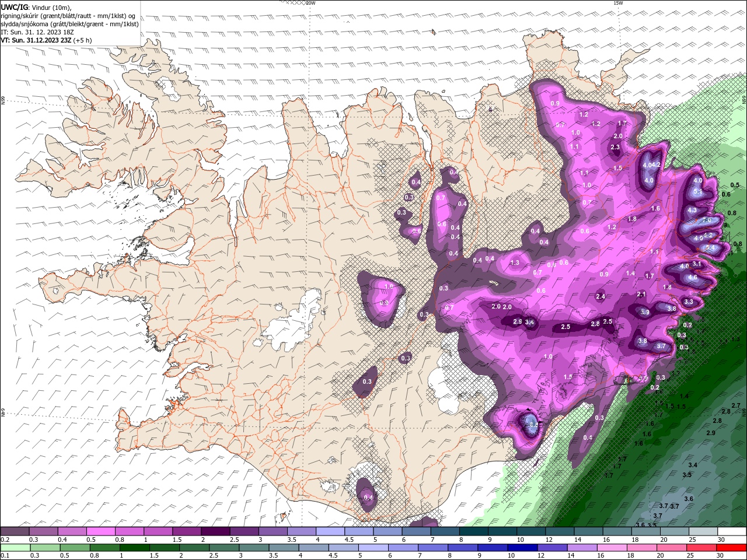Click the dark teal 8–9 snow legend swatch
Screen dimensions: 747x560
(x=473, y=531)
